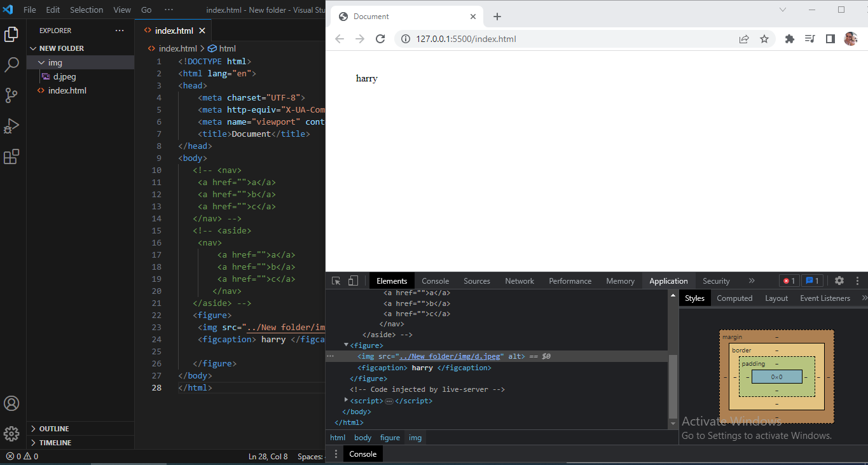Expand the script ellipsis button in Elements

(x=389, y=401)
